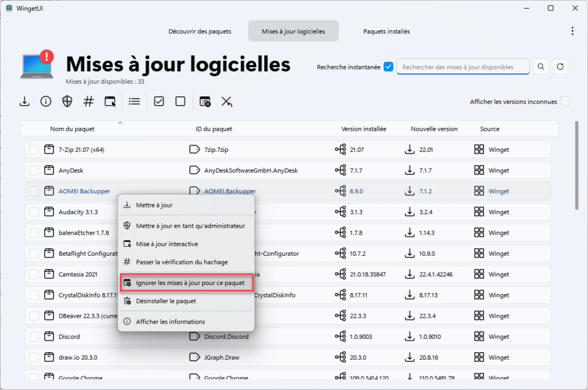Tick the AOMEI Backupper row checkbox

tap(34, 192)
